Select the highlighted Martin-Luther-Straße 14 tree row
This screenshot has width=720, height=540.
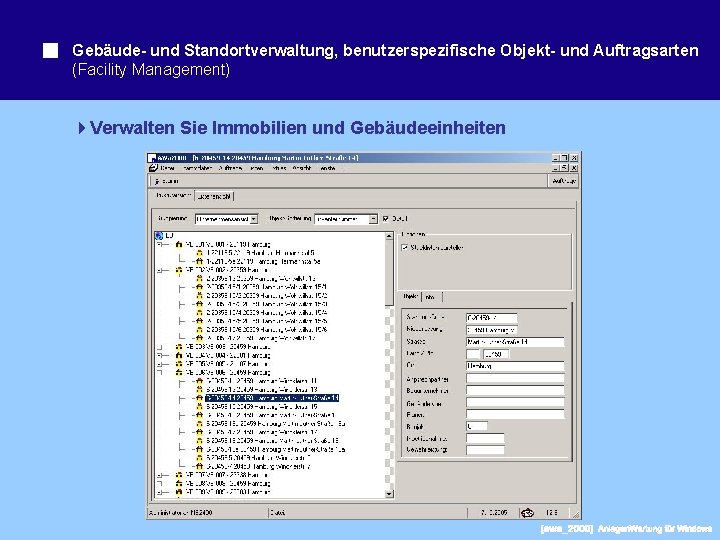click(272, 398)
